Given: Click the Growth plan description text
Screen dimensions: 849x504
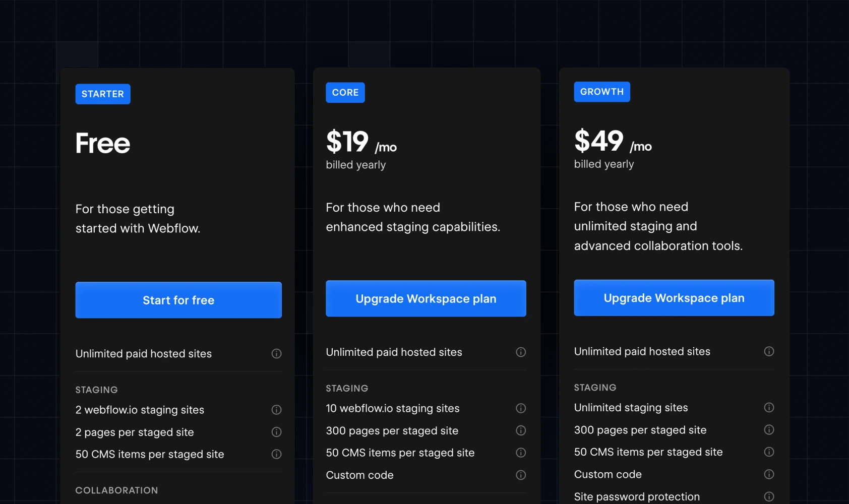Looking at the screenshot, I should pyautogui.click(x=658, y=226).
